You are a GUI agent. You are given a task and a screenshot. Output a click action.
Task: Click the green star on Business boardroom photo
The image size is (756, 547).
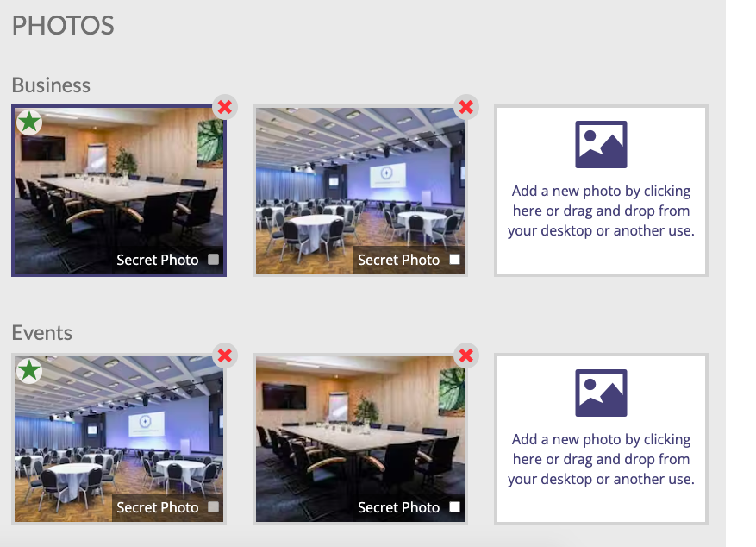click(29, 122)
